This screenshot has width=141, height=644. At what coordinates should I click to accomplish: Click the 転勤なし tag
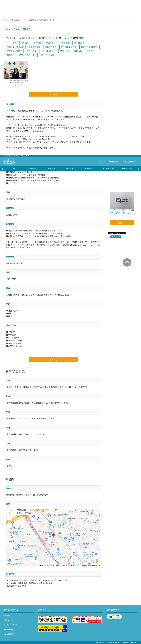pyautogui.click(x=78, y=51)
